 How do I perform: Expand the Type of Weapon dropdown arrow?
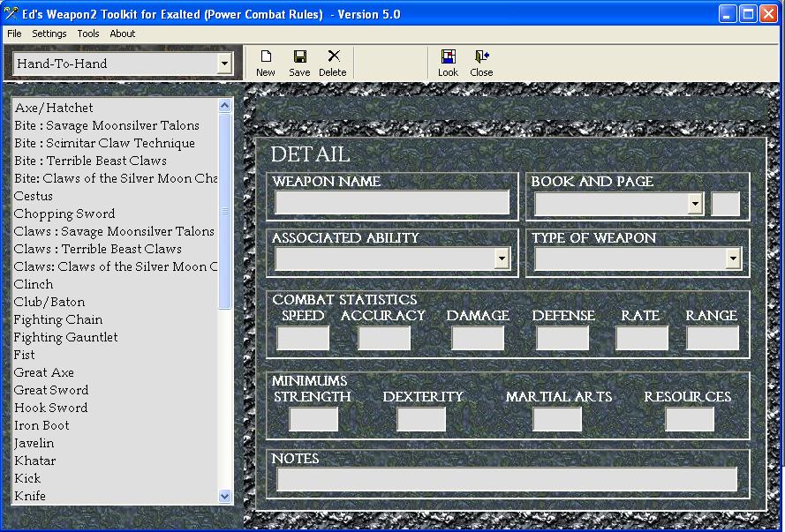(734, 259)
